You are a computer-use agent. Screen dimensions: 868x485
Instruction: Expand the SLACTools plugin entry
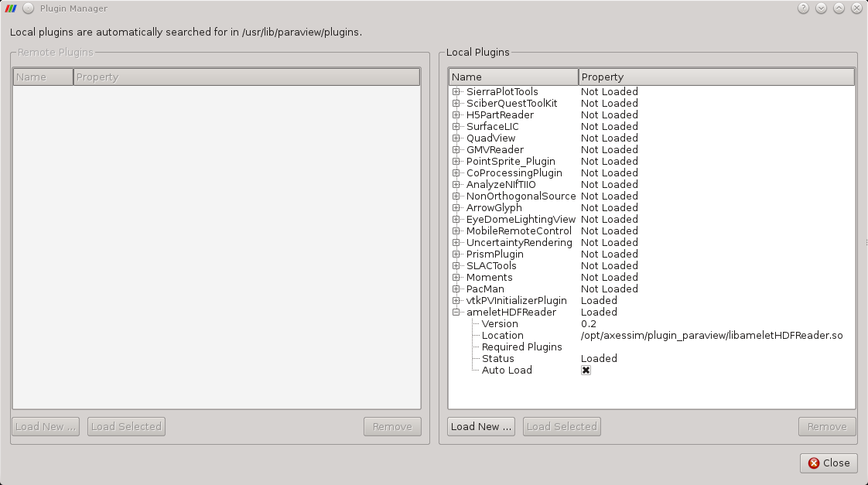456,265
